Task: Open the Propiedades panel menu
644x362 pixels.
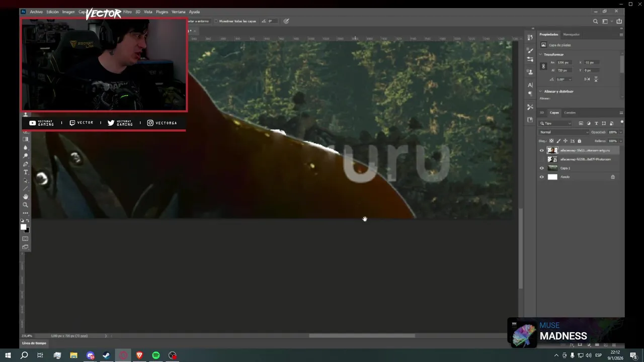Action: [x=621, y=35]
